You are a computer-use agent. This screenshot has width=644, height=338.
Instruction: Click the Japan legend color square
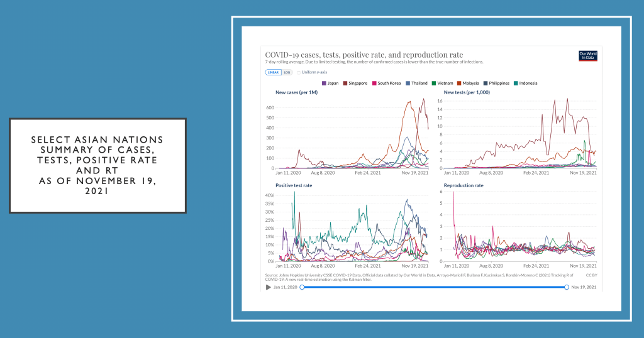pos(324,83)
